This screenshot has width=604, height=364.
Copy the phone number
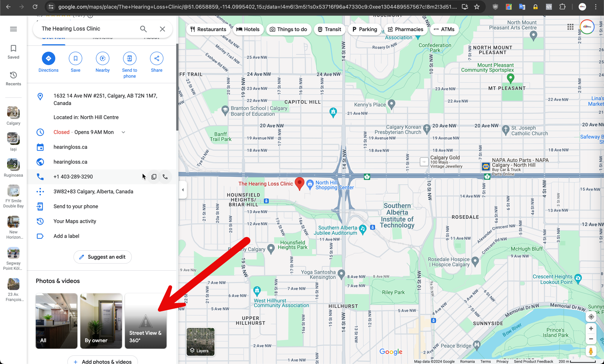pos(154,177)
